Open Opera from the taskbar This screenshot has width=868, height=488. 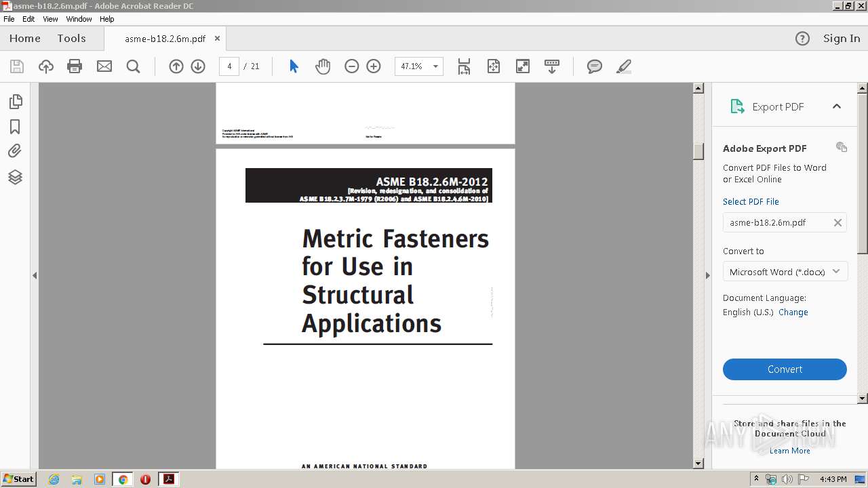145,479
